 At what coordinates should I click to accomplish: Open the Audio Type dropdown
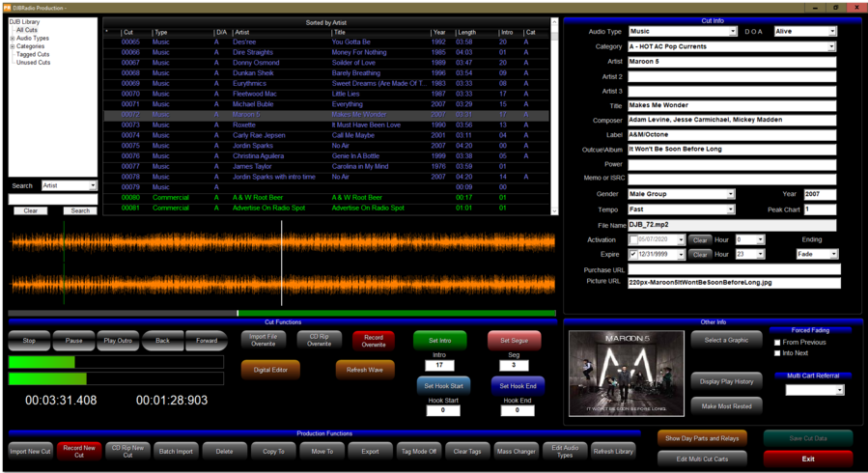point(733,32)
